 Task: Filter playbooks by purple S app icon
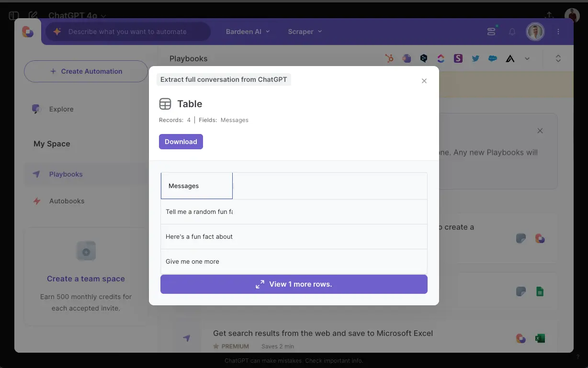tap(458, 58)
